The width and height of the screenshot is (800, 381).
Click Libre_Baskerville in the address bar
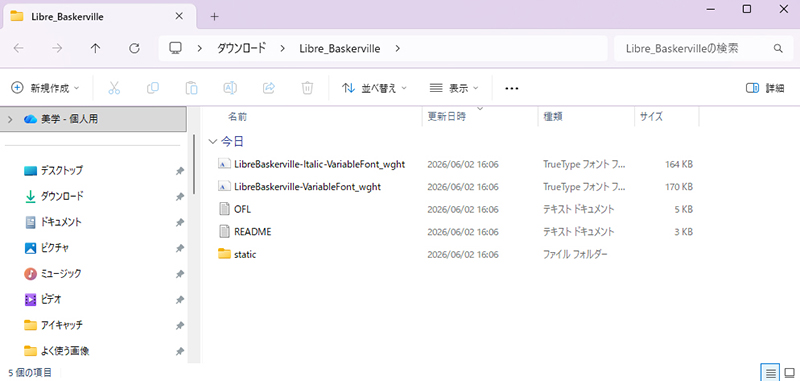339,48
